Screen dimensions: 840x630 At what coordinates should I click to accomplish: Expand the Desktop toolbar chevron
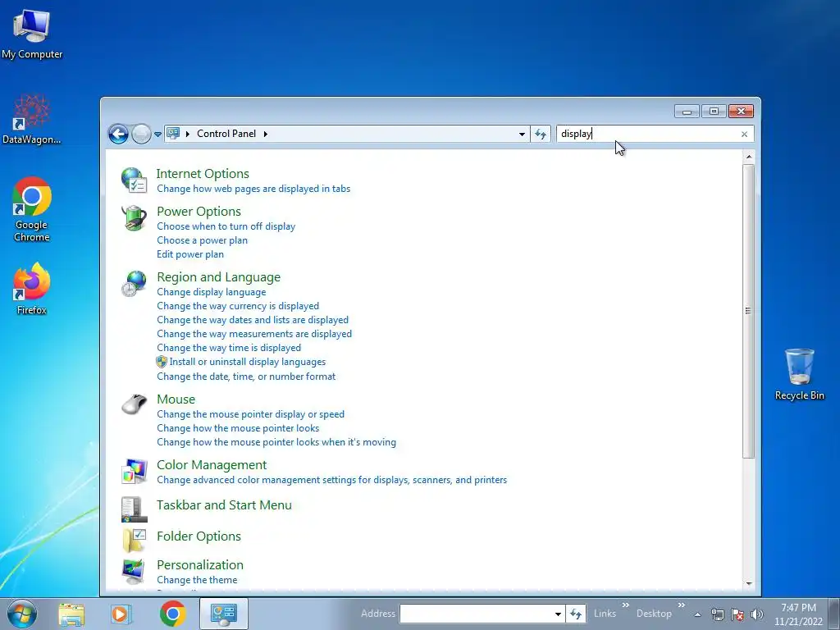[x=682, y=605]
